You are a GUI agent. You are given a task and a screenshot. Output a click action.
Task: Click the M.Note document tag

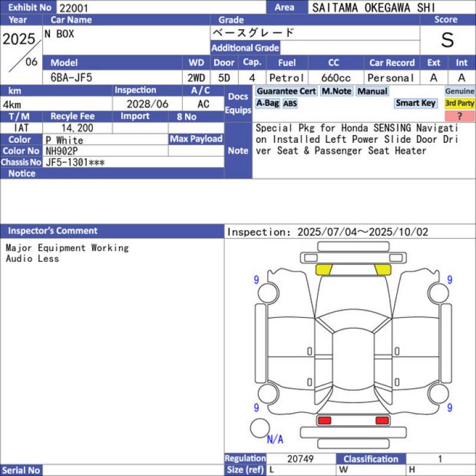click(337, 91)
